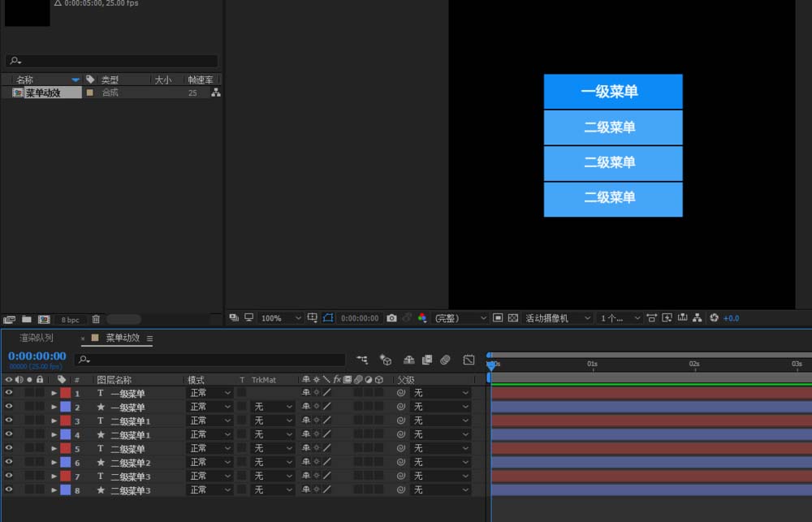Enable motion blur icon in timeline
Viewport: 812px width, 522px height.
point(445,360)
